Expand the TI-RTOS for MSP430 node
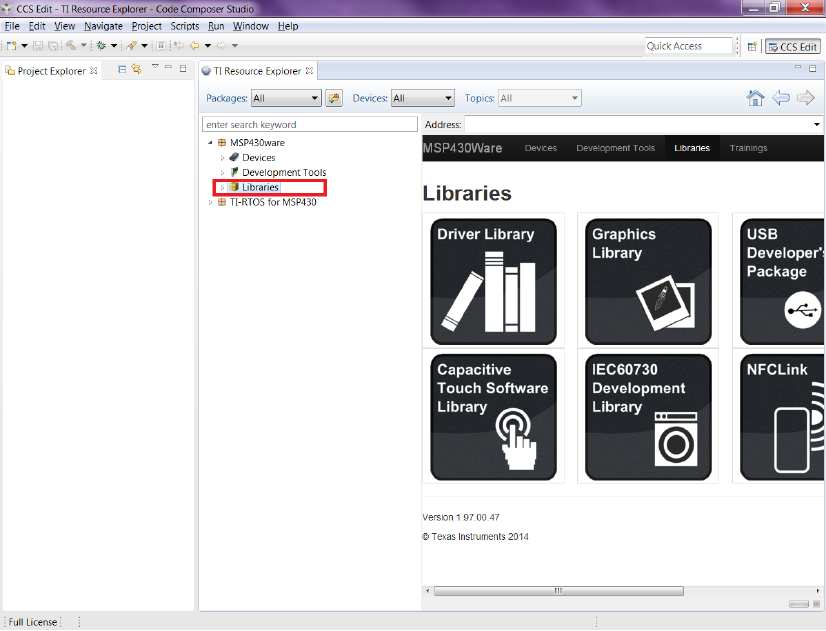This screenshot has height=631, width=826. tap(210, 202)
